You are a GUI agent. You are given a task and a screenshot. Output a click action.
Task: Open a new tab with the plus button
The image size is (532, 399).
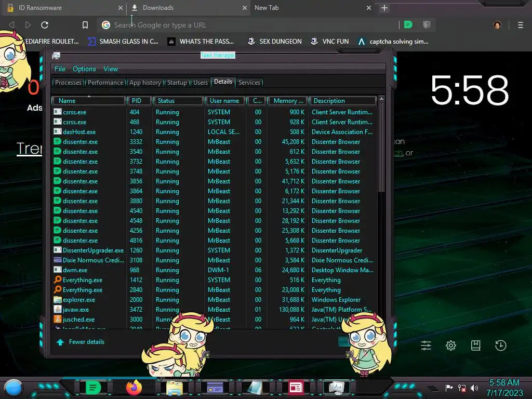point(384,8)
